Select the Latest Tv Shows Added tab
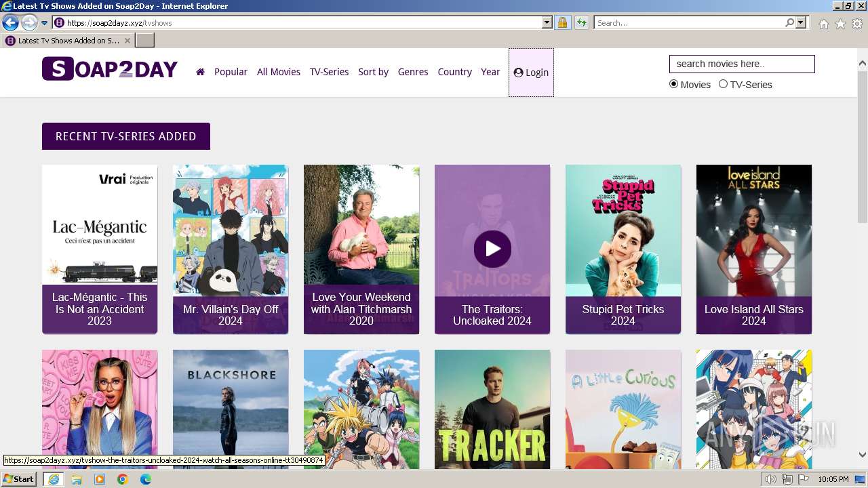This screenshot has height=488, width=868. [x=67, y=41]
